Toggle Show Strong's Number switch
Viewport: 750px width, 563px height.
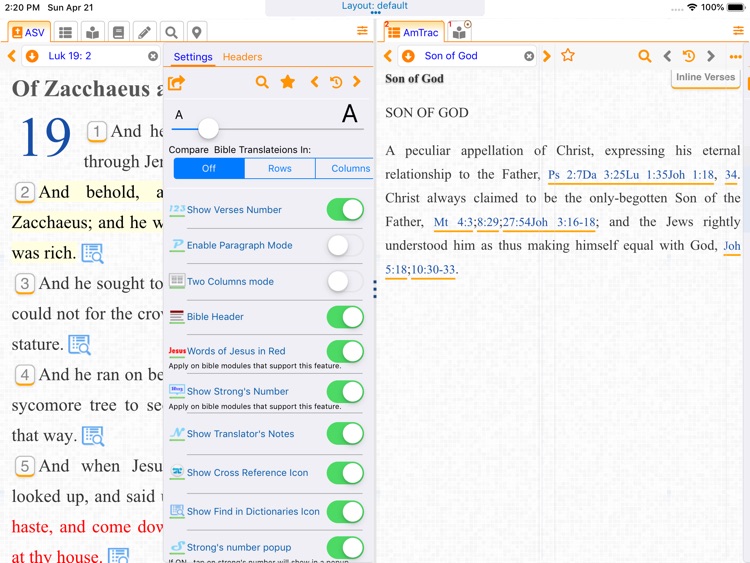point(345,392)
